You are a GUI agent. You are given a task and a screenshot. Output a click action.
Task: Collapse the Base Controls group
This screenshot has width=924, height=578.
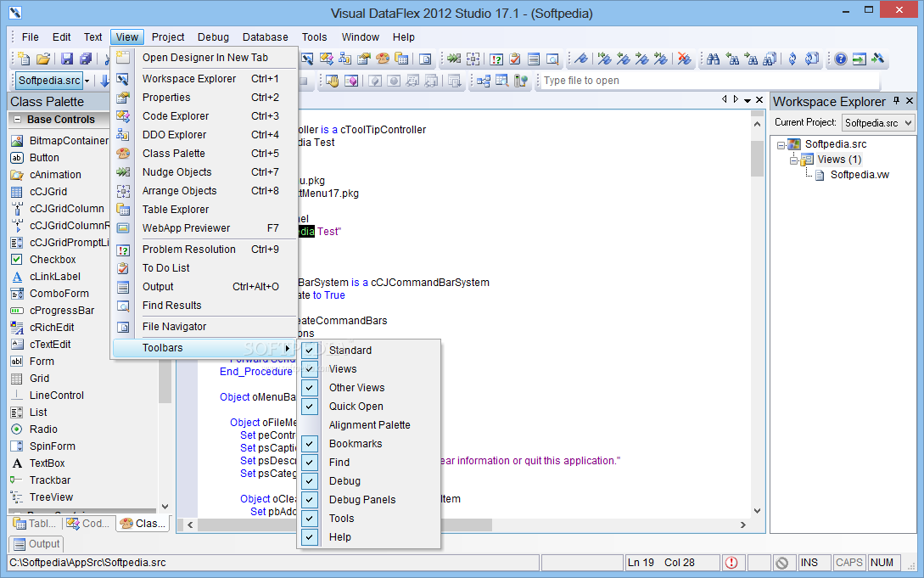coord(17,119)
